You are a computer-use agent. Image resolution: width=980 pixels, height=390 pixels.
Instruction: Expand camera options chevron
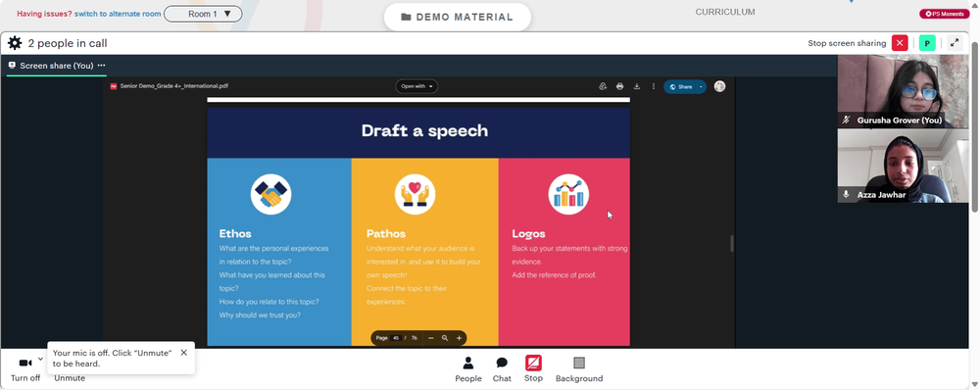(x=40, y=359)
